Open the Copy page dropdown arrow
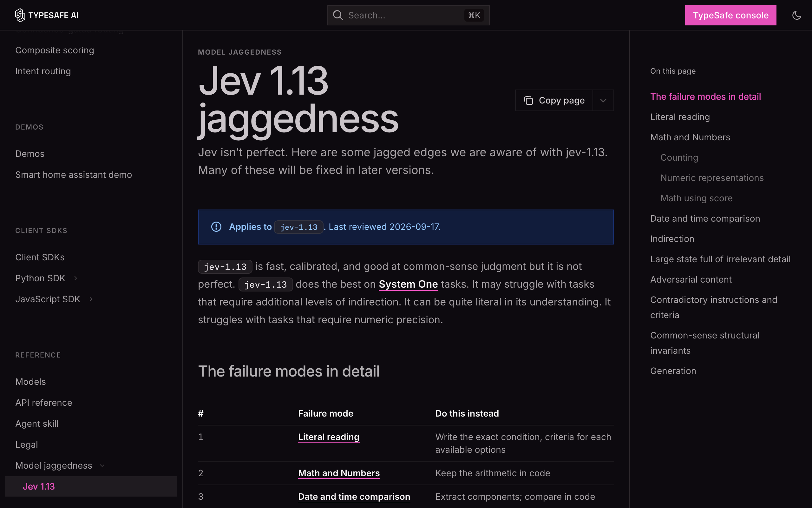 (603, 100)
